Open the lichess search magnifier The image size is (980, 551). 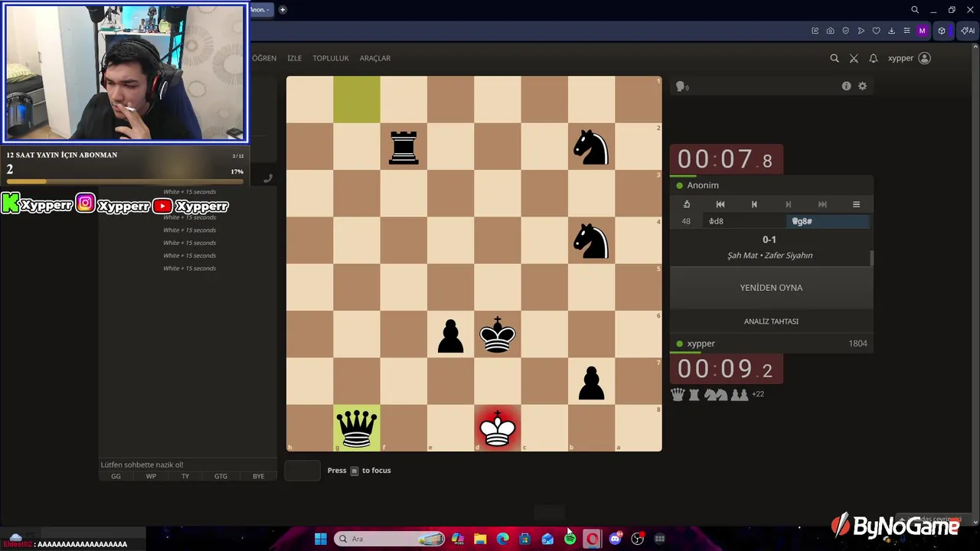835,58
